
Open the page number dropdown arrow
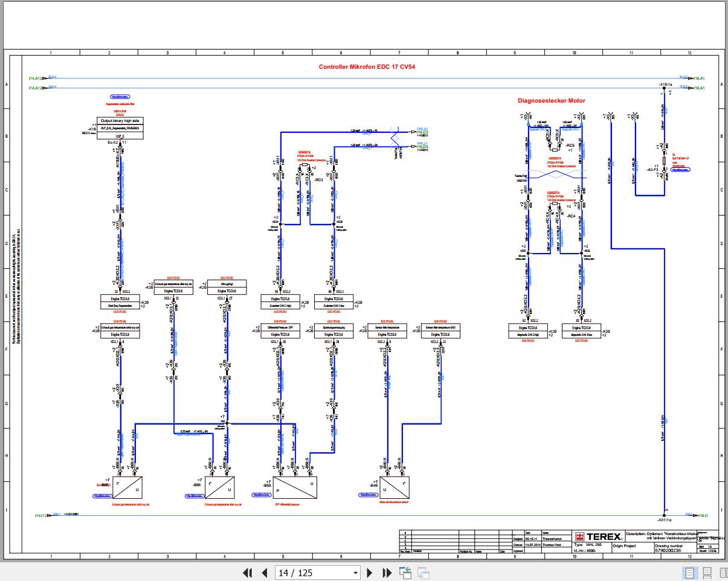tap(355, 573)
